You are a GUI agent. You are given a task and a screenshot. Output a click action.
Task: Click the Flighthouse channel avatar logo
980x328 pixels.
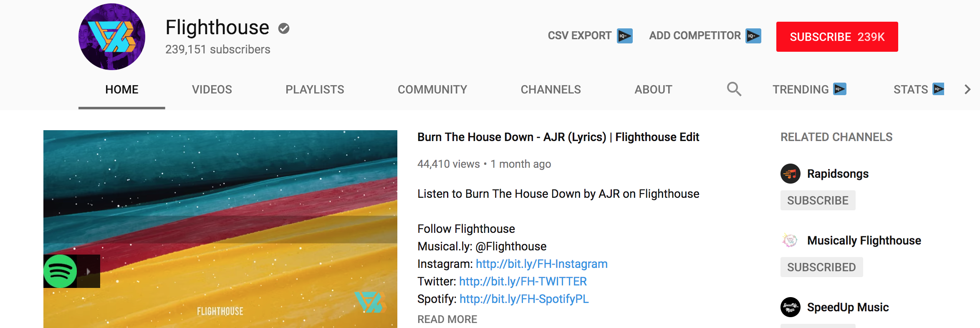click(x=112, y=37)
